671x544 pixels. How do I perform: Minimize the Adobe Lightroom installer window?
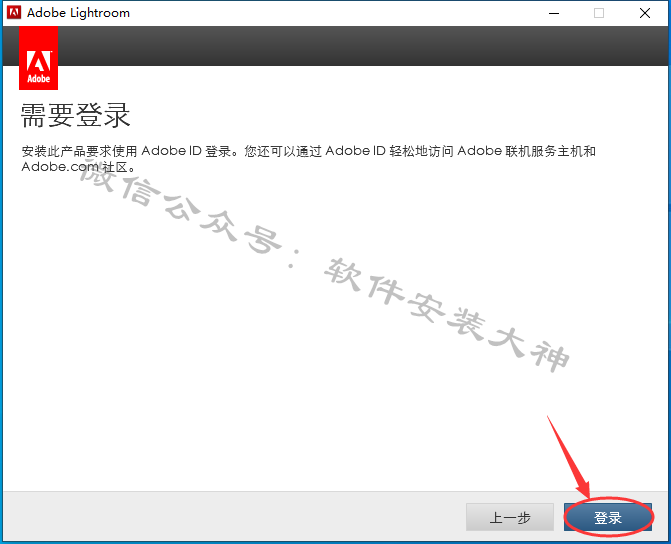(554, 13)
